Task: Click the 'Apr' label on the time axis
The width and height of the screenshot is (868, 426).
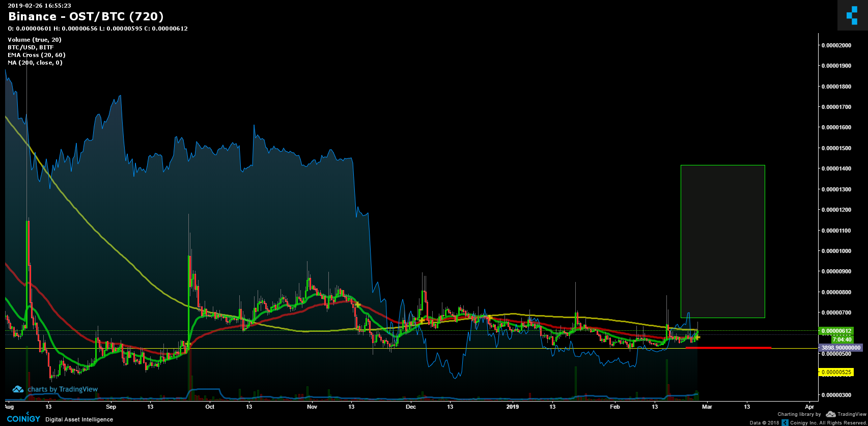Action: (x=809, y=407)
